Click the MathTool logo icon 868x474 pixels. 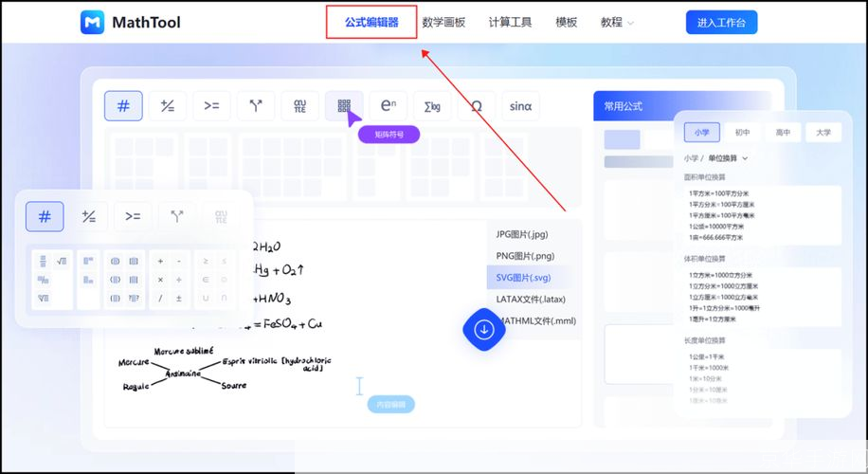coord(92,22)
